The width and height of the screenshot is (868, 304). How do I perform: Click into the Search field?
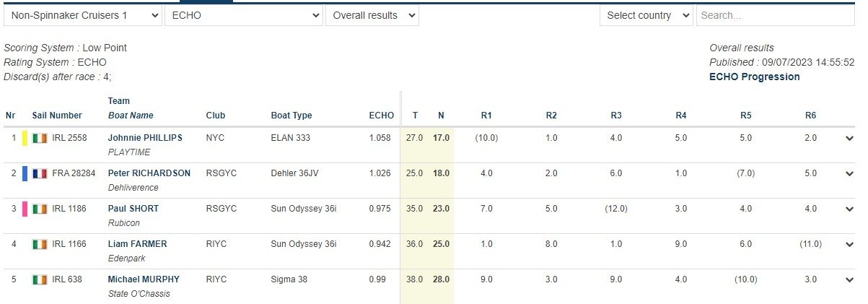coord(774,15)
